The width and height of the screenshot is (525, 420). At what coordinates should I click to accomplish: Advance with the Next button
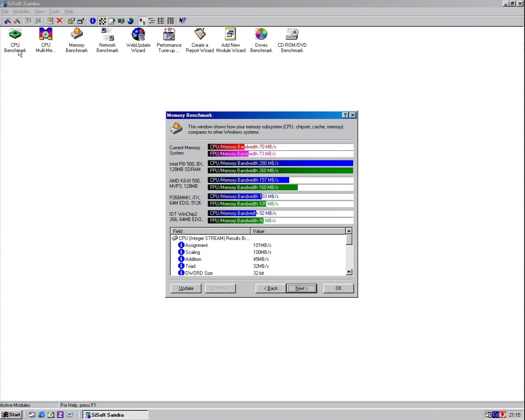click(301, 288)
